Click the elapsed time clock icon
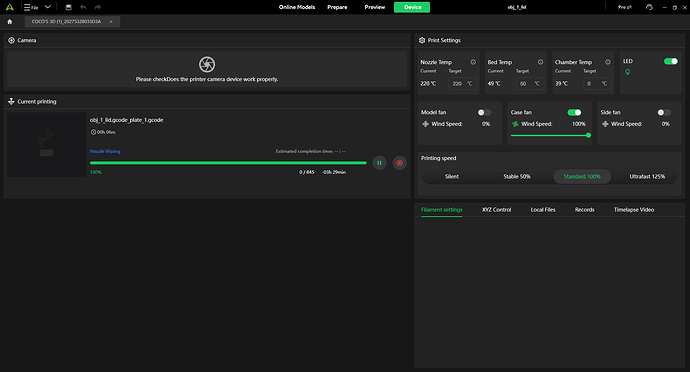Viewport: 690px width, 372px height. [93, 132]
